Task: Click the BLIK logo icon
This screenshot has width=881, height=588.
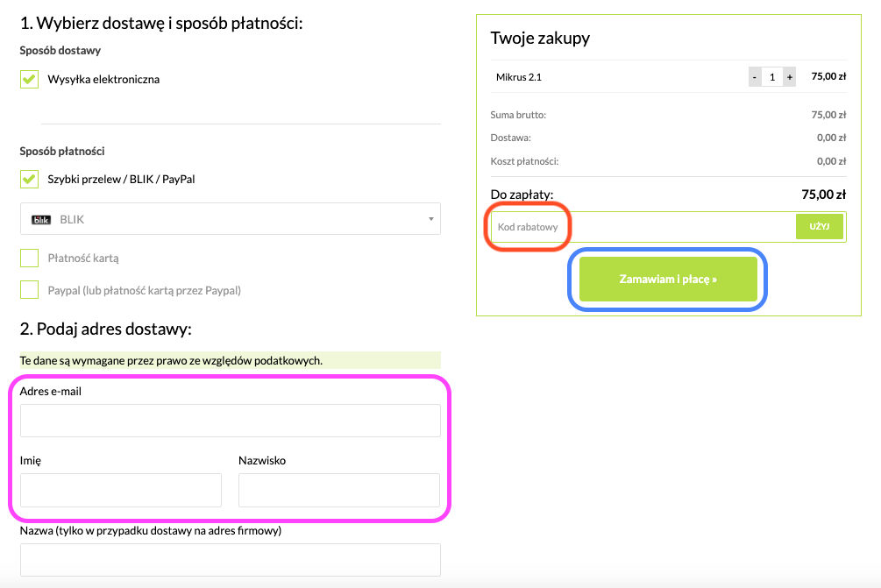Action: [41, 220]
